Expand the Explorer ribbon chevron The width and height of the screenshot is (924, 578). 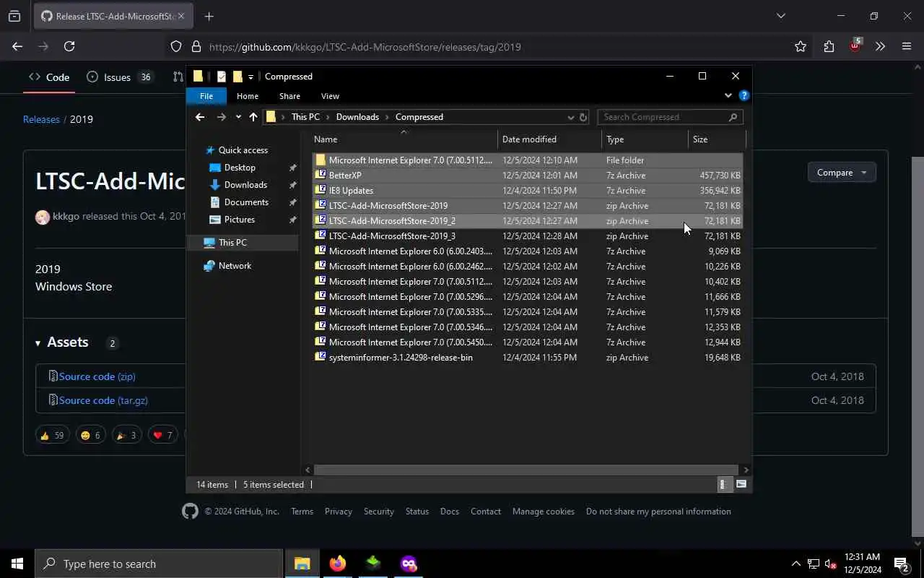(x=728, y=95)
